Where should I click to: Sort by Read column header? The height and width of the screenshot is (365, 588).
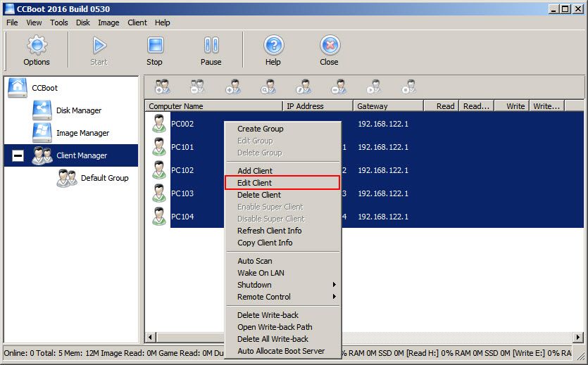point(442,106)
